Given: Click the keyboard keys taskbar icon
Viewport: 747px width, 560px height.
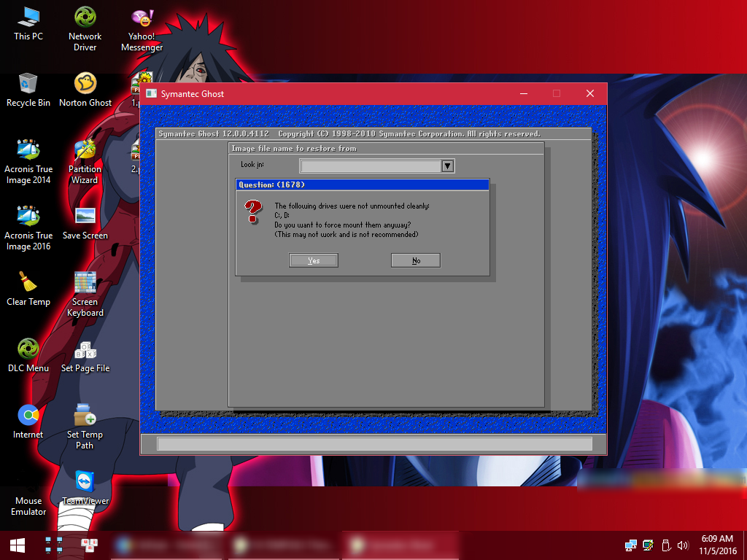Looking at the screenshot, I should 89,544.
